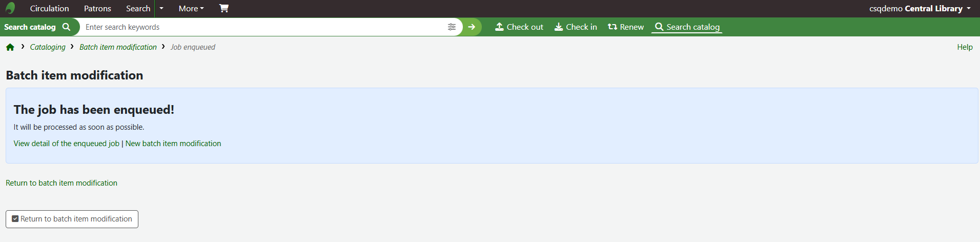Open the shopping cart icon
The image size is (980, 242).
click(x=224, y=8)
